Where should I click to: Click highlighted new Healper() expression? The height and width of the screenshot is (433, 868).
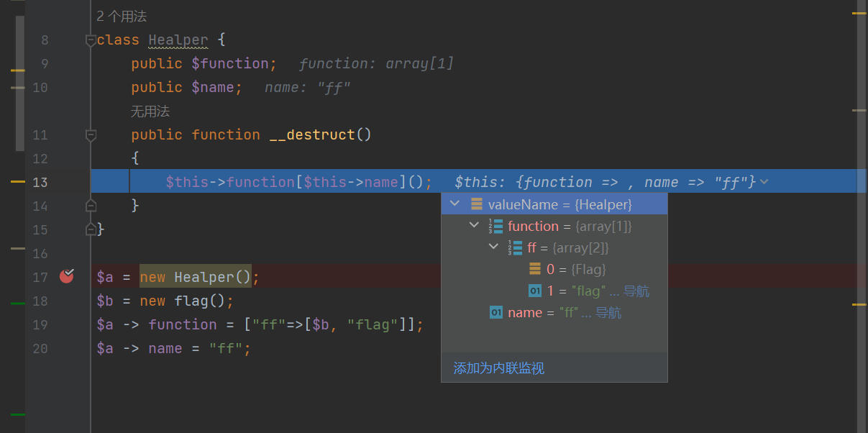click(196, 277)
